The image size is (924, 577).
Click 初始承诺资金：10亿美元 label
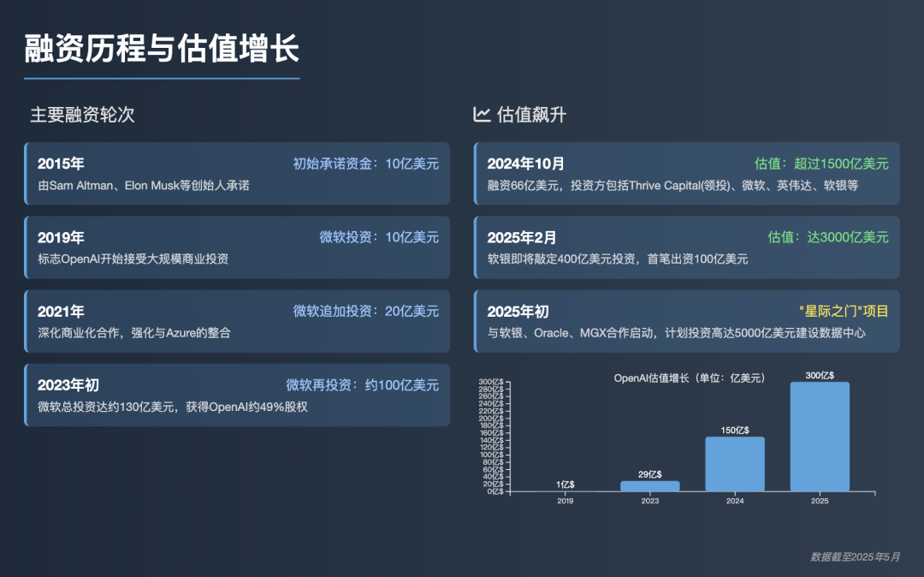(366, 164)
